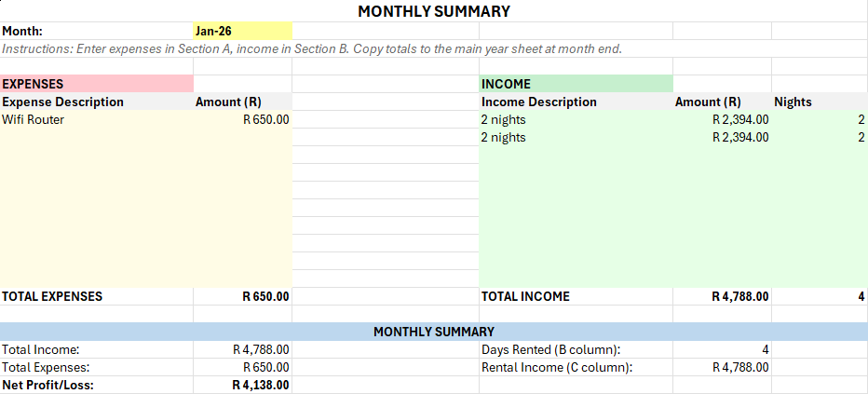Click the pink EXPENSES section header
868x394 pixels.
pyautogui.click(x=96, y=84)
